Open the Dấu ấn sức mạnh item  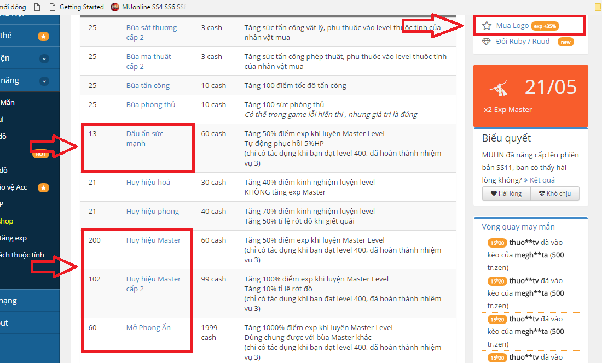(x=144, y=138)
